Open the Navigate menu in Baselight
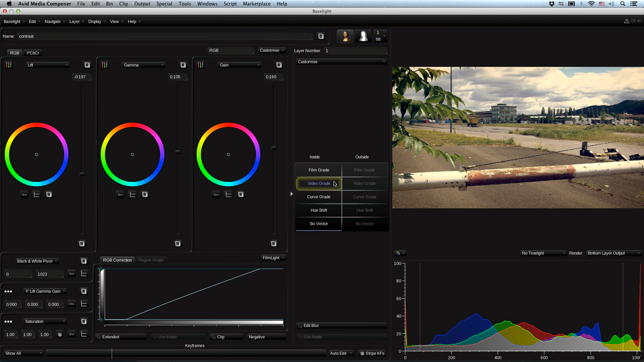Viewport: 644px width, 362px height. 52,22
